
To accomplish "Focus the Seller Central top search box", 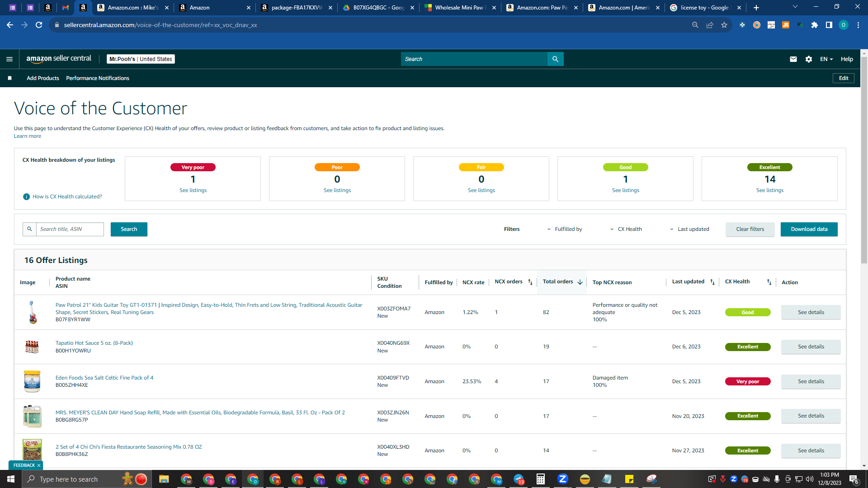I will [x=474, y=59].
